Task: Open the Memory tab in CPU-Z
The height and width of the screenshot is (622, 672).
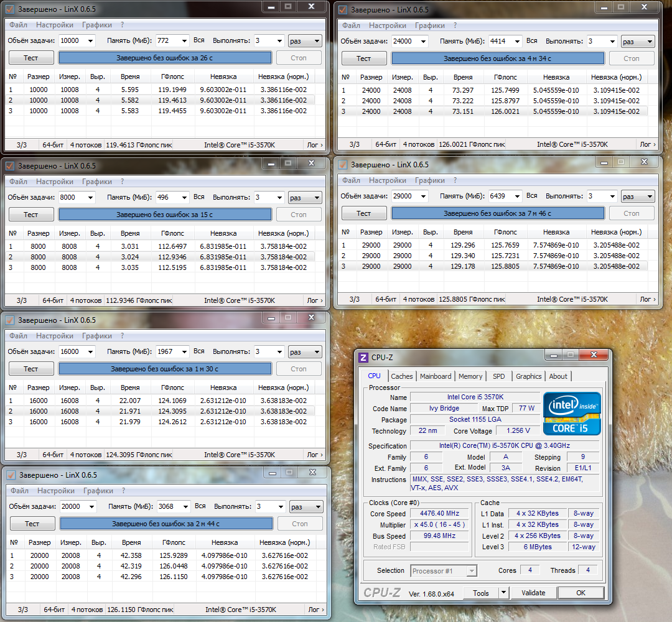Action: (470, 376)
